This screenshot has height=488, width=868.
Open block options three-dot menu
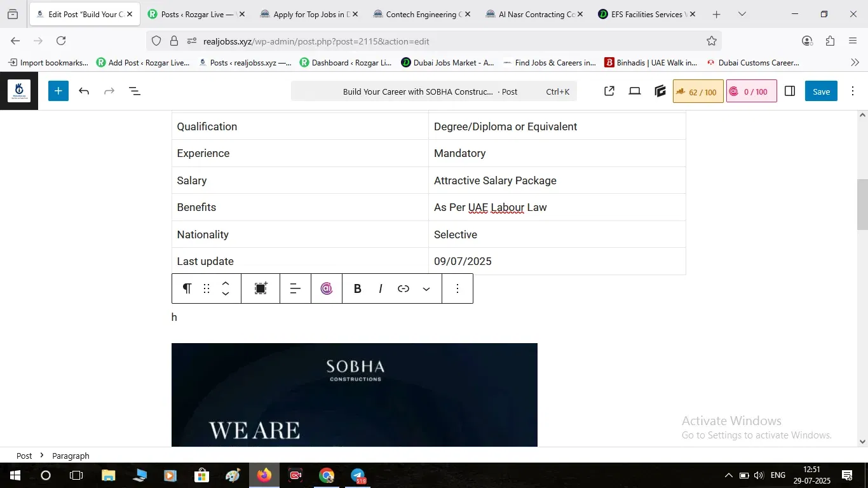pyautogui.click(x=458, y=288)
